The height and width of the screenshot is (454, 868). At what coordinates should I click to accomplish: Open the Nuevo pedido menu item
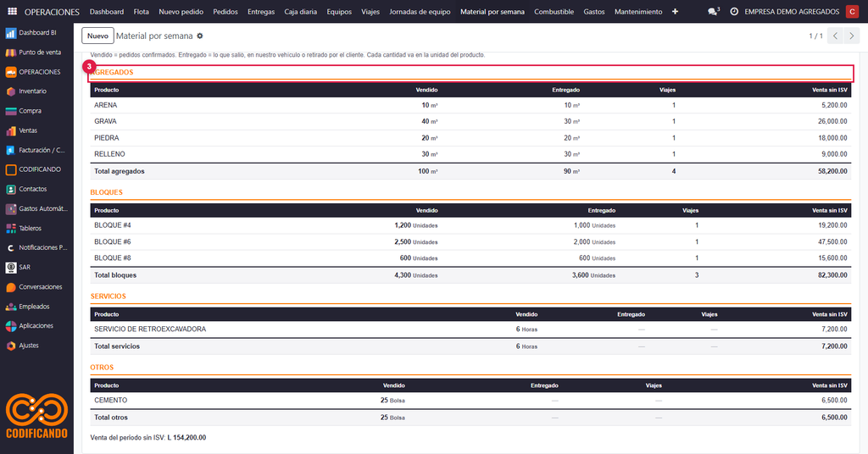[x=181, y=12]
